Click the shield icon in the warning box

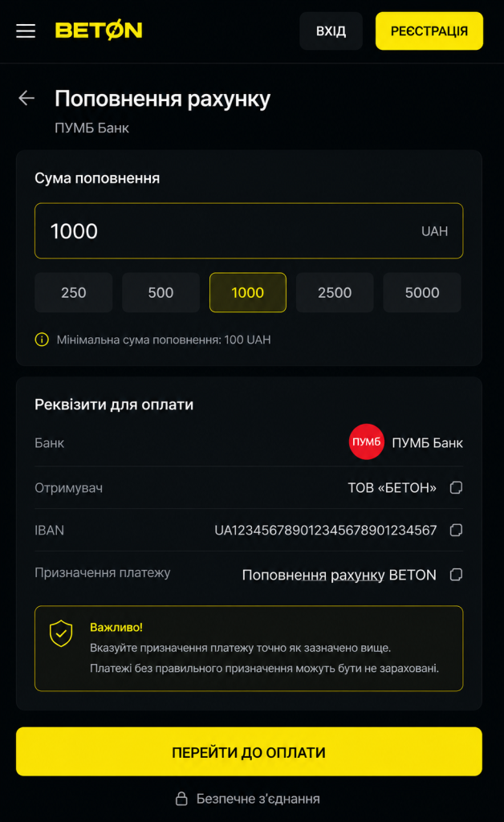tap(61, 633)
